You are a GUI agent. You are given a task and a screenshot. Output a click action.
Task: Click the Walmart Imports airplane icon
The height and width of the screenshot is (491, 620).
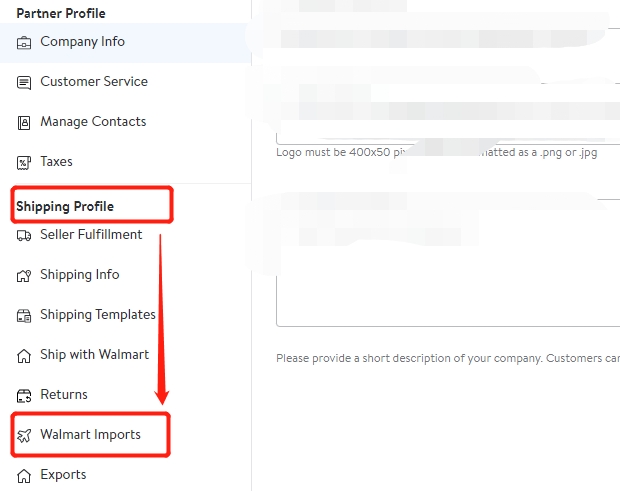click(x=24, y=435)
